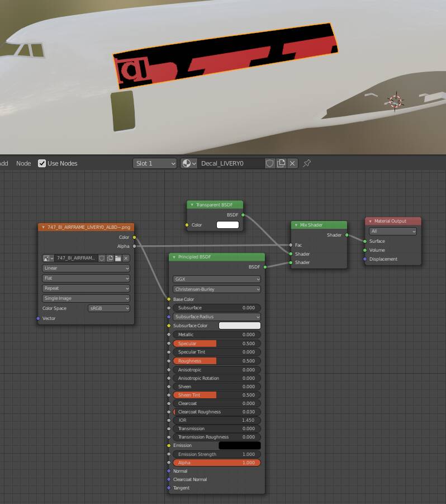Collapse the Material Output node

[370, 221]
